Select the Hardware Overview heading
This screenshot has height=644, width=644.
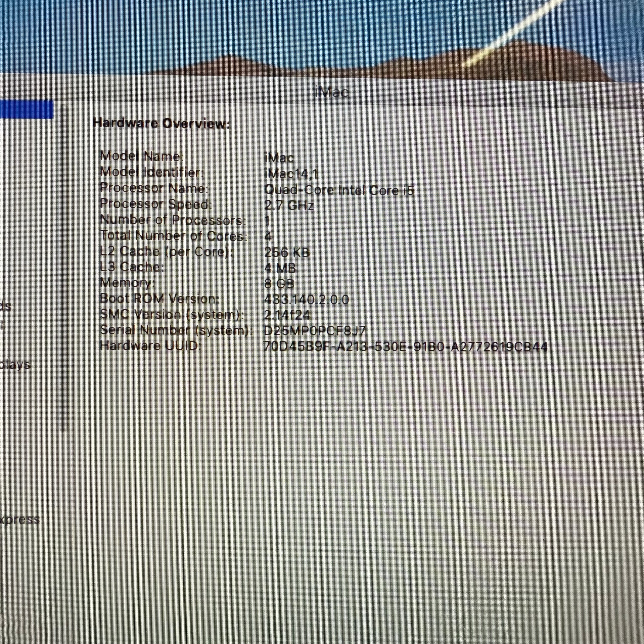point(161,123)
